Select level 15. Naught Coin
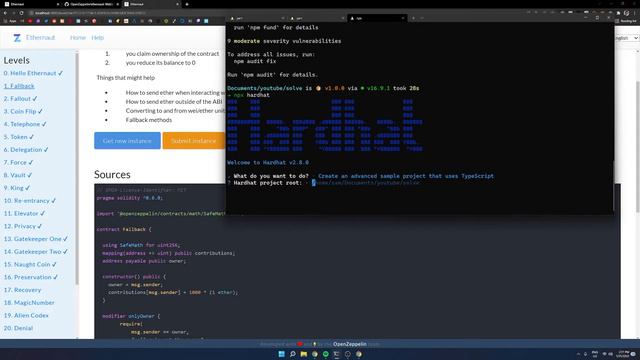The height and width of the screenshot is (360, 640). [x=30, y=264]
